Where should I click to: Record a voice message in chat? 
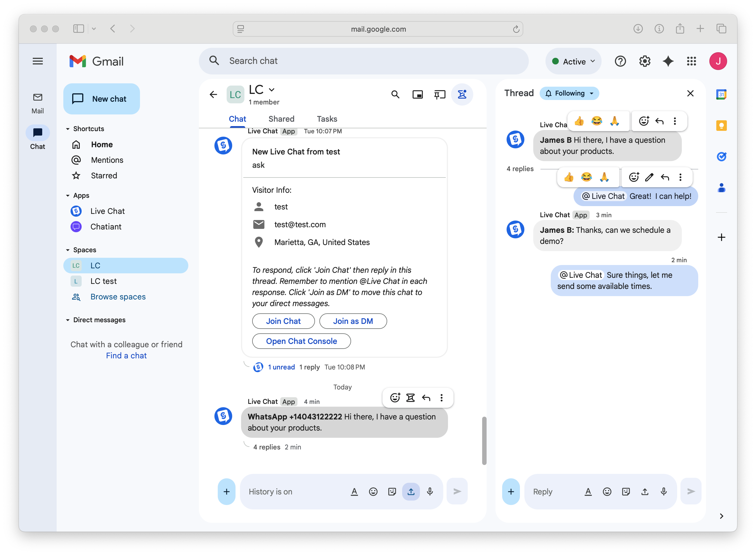(x=430, y=491)
